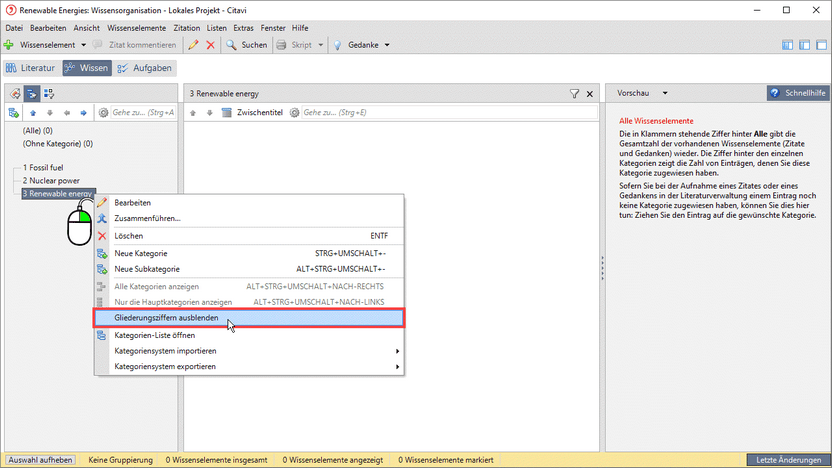Open the Hilfe menu
This screenshot has height=468, width=832.
click(x=300, y=28)
